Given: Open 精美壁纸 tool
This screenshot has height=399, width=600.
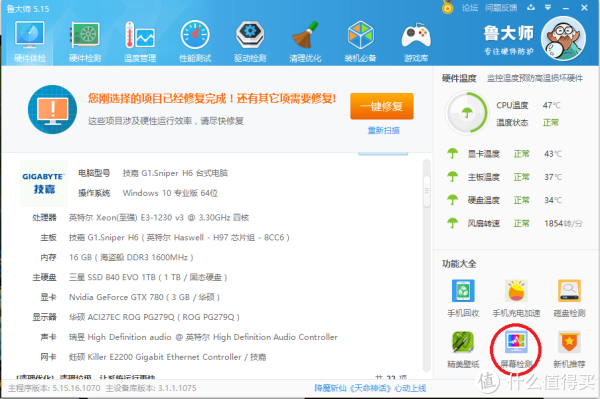Looking at the screenshot, I should point(463,349).
